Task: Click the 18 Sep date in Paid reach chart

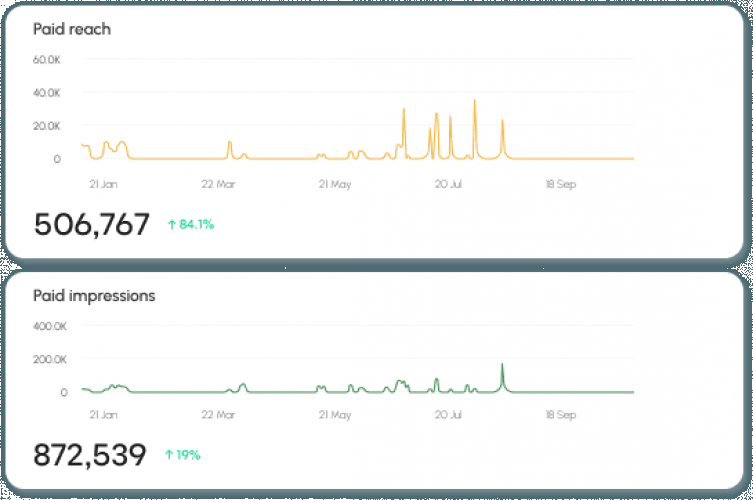Action: click(561, 184)
